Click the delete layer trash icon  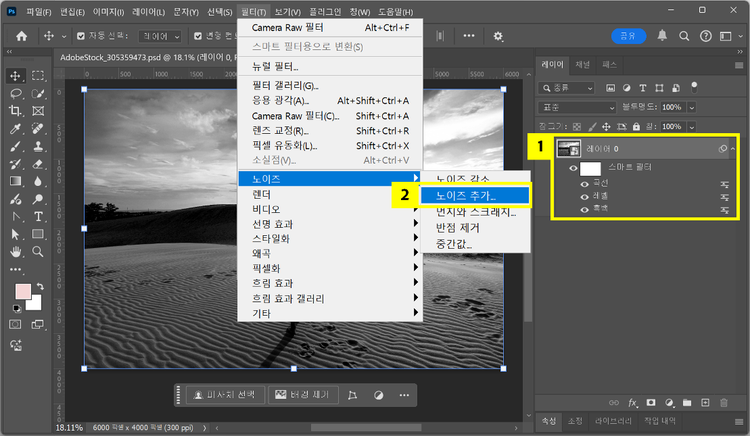pyautogui.click(x=724, y=403)
